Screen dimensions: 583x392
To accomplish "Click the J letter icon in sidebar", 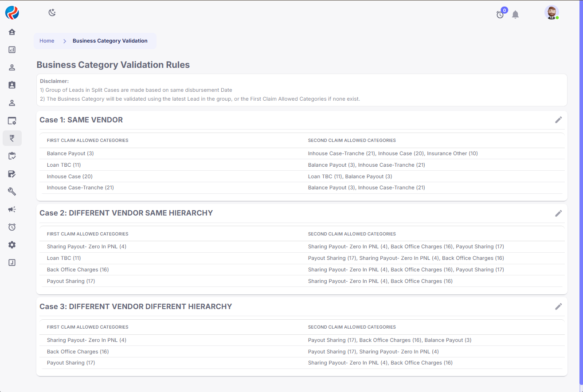I will [12, 263].
